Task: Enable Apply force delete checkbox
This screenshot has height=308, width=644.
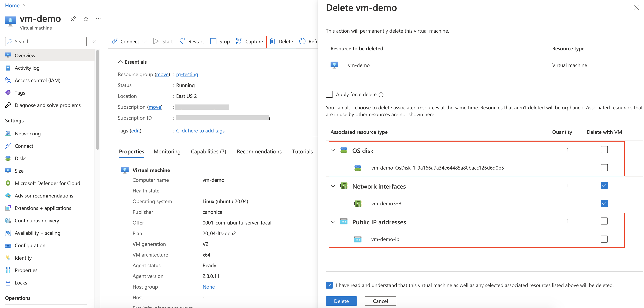Action: 329,94
